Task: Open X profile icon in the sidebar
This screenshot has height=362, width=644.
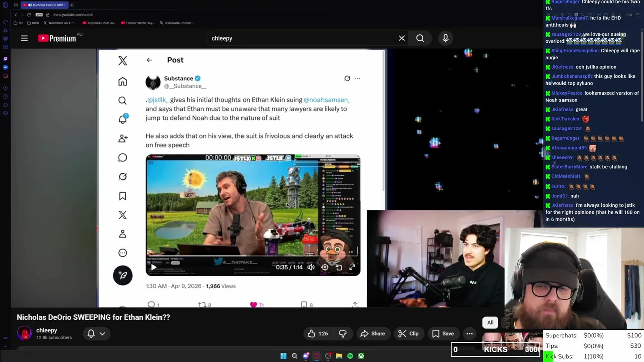Action: coord(123,234)
